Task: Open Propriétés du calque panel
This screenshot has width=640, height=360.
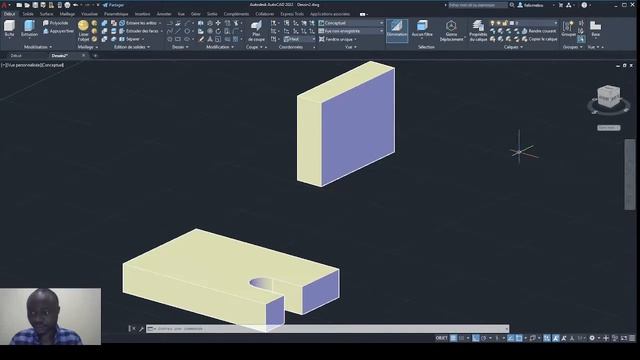Action: [478, 31]
